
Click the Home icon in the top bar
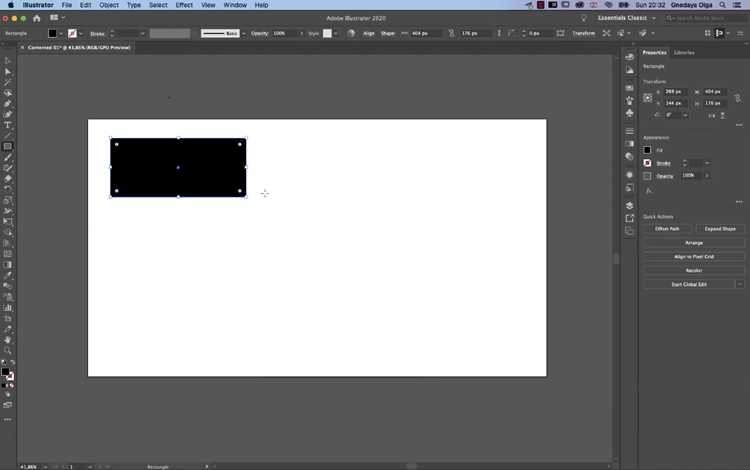click(x=37, y=18)
